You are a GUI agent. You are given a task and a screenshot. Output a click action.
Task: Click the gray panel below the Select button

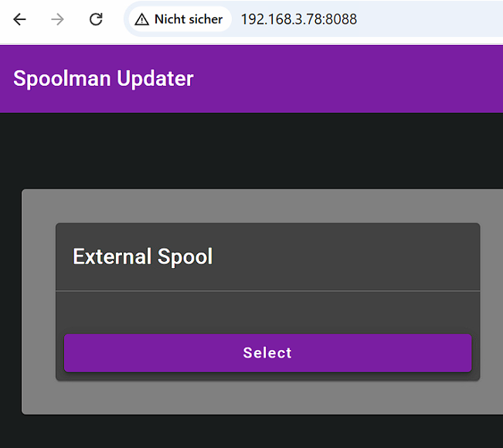tap(267, 398)
